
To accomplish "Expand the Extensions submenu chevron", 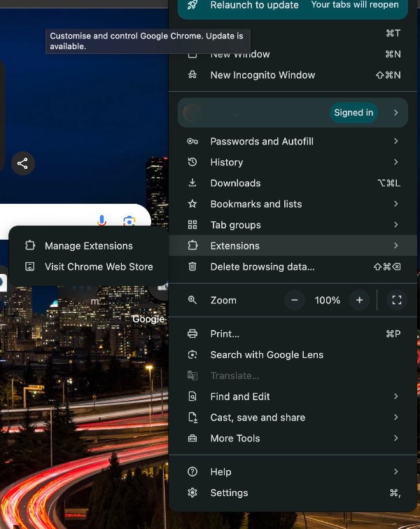I will [x=395, y=246].
